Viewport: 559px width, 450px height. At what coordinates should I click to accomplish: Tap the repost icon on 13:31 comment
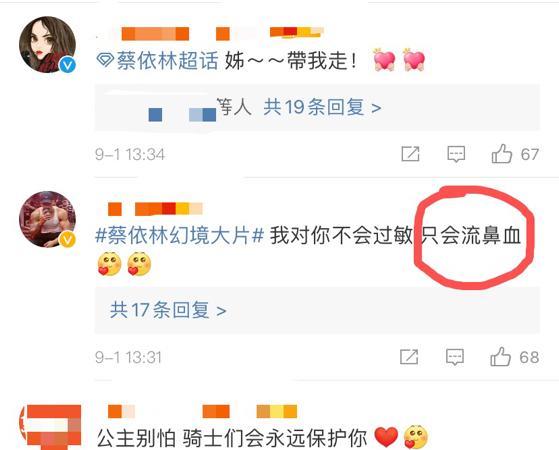click(409, 357)
